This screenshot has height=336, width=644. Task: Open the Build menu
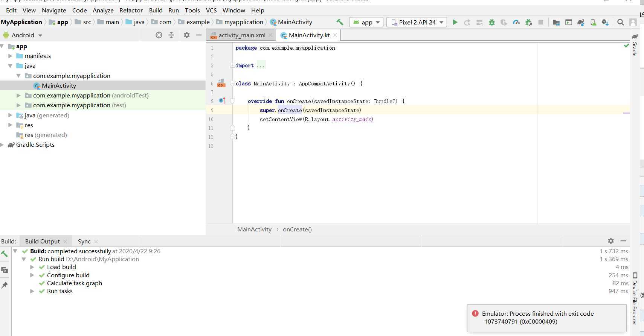tap(156, 10)
